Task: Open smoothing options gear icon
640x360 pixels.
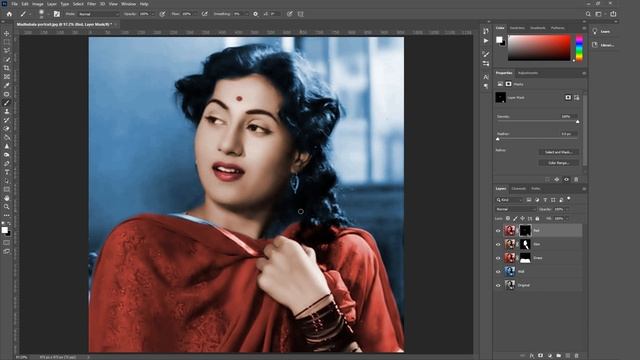Action: click(x=256, y=14)
